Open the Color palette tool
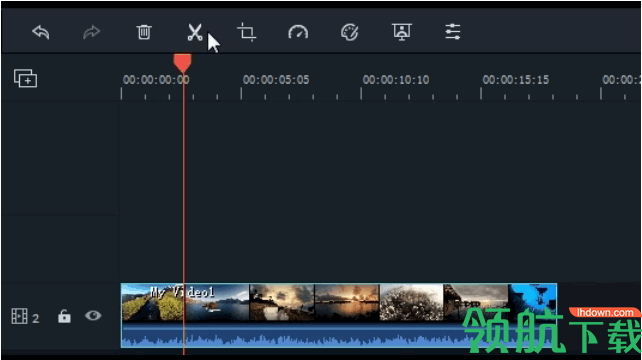This screenshot has width=642, height=360. coord(350,32)
